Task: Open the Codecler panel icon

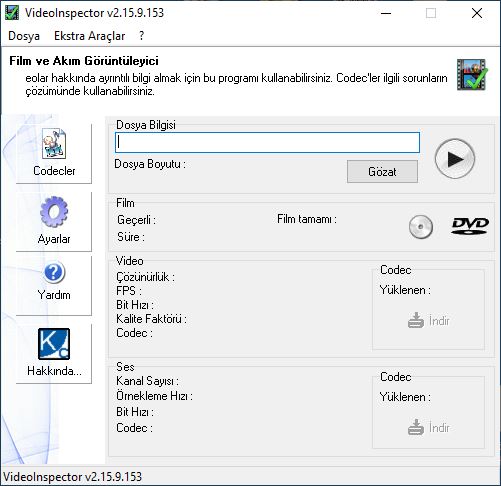Action: point(54,144)
